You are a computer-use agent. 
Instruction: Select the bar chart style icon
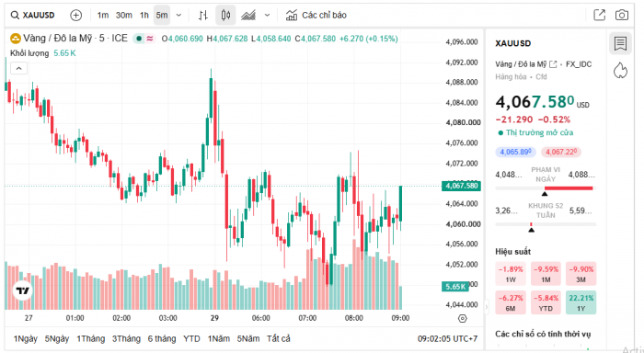point(203,16)
